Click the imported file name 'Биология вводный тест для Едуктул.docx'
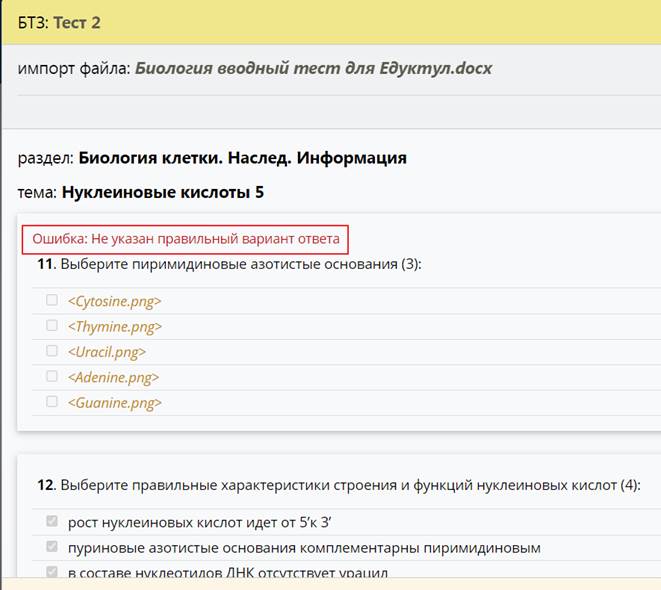661x590 pixels. pos(313,69)
